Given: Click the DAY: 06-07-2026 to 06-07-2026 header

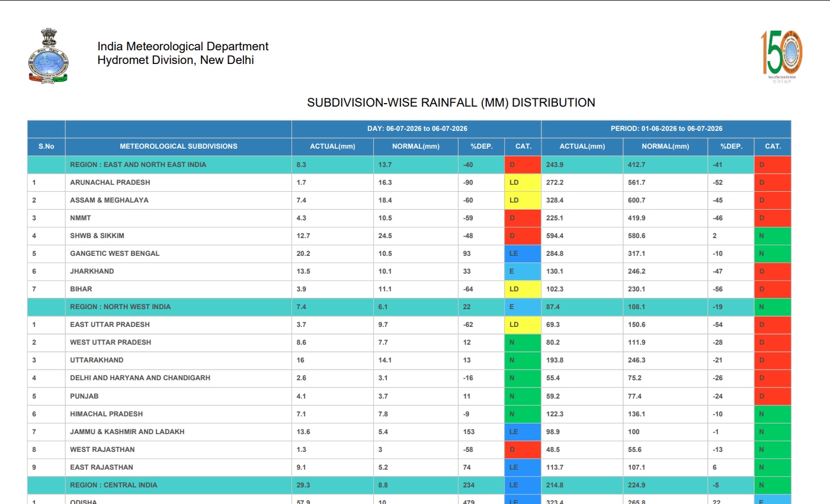Looking at the screenshot, I should click(x=416, y=129).
